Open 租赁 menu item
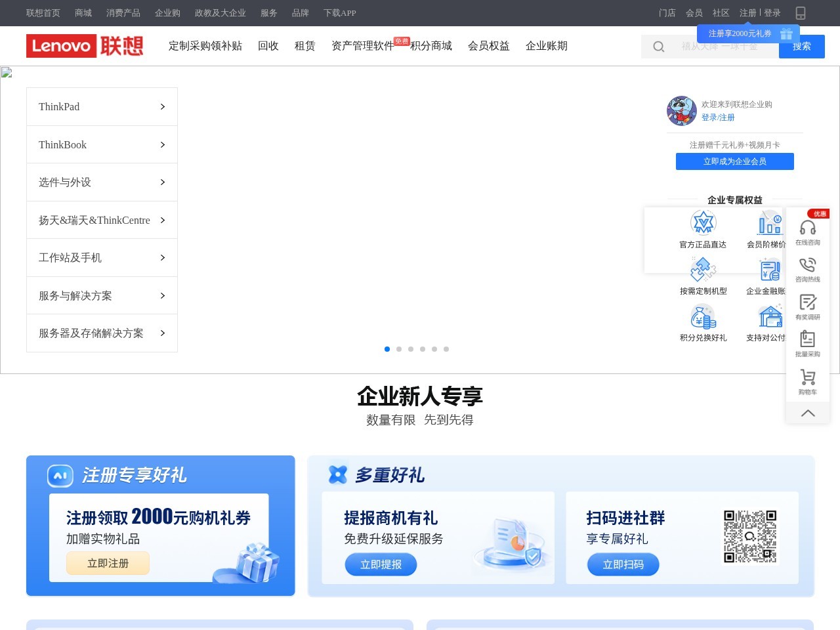This screenshot has width=840, height=630. coord(305,46)
